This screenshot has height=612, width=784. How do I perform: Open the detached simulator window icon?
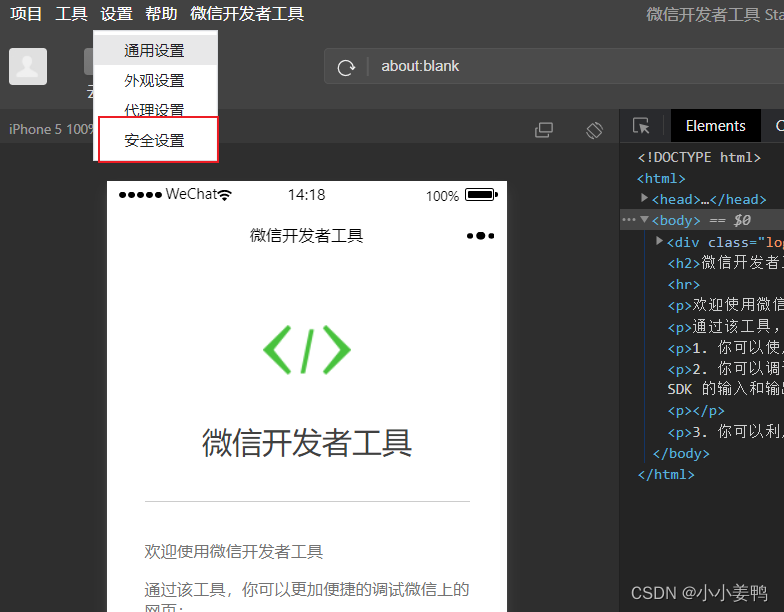coord(544,130)
